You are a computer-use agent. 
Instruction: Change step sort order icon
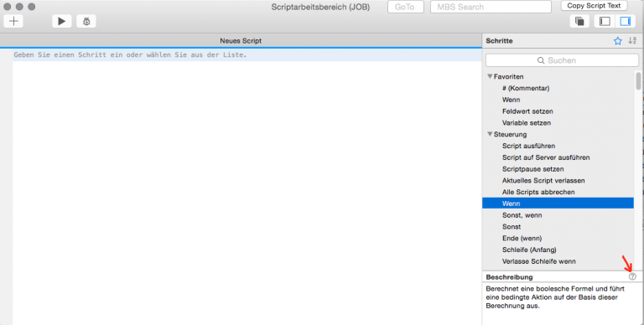pyautogui.click(x=632, y=40)
